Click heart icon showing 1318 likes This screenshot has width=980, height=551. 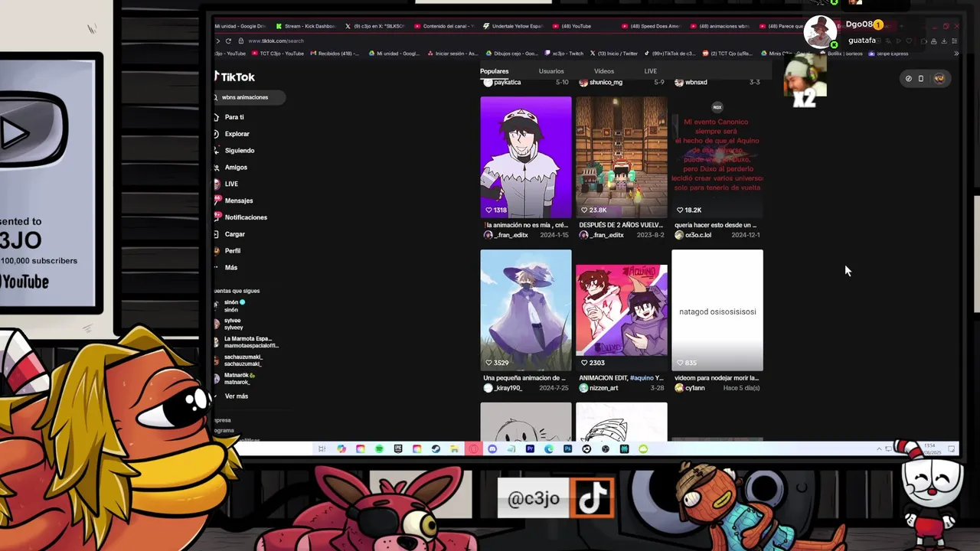tap(488, 210)
